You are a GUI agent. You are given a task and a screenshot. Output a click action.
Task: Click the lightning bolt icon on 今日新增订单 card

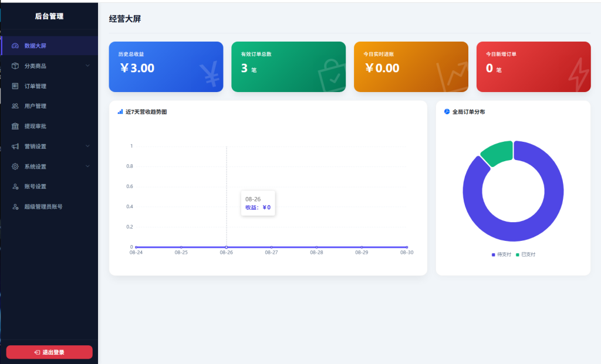point(578,74)
